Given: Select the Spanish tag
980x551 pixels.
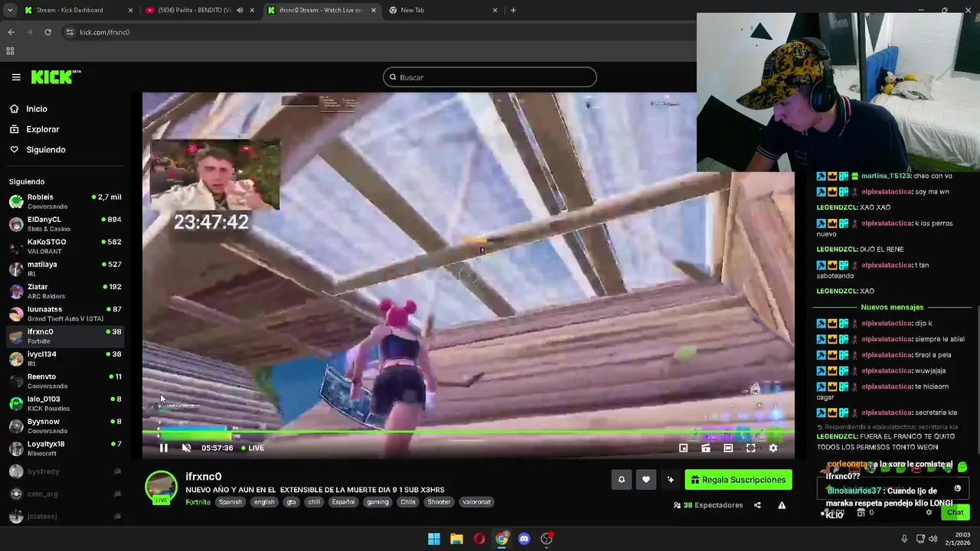Looking at the screenshot, I should (x=230, y=502).
